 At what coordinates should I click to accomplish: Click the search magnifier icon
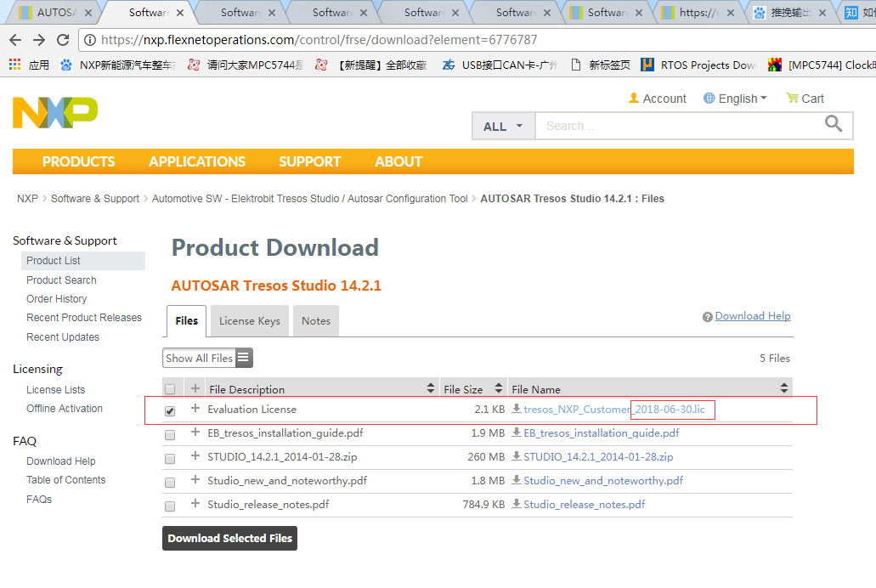833,123
